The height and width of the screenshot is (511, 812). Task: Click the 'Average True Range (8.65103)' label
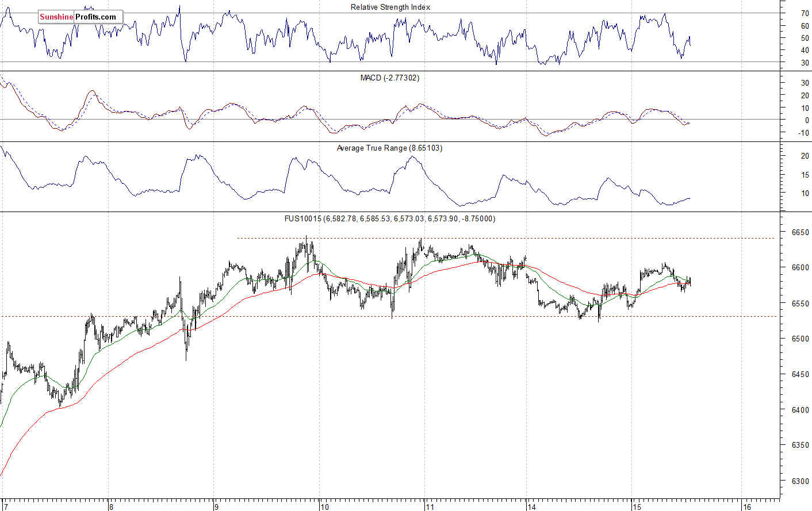tap(389, 148)
